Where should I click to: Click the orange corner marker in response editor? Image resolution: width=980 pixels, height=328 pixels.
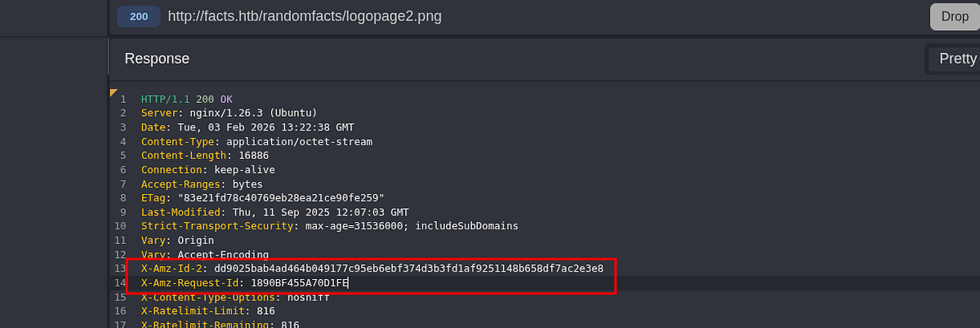114,92
